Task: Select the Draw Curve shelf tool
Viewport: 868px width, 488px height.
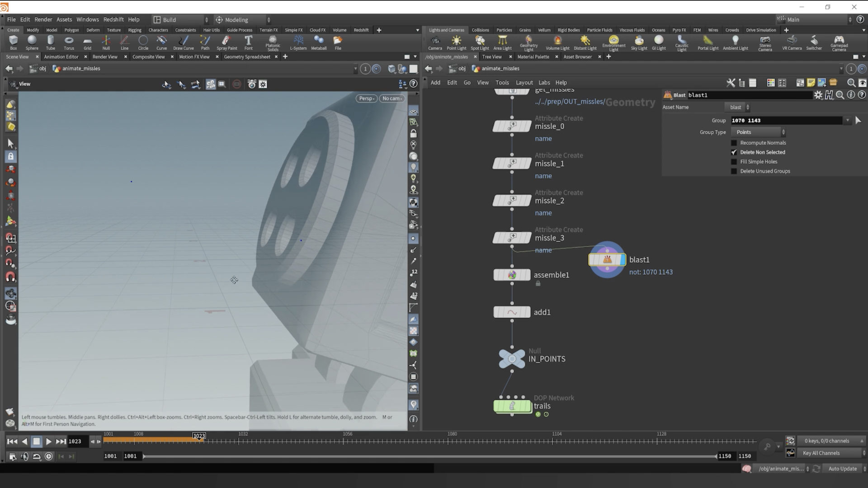Action: [x=183, y=43]
